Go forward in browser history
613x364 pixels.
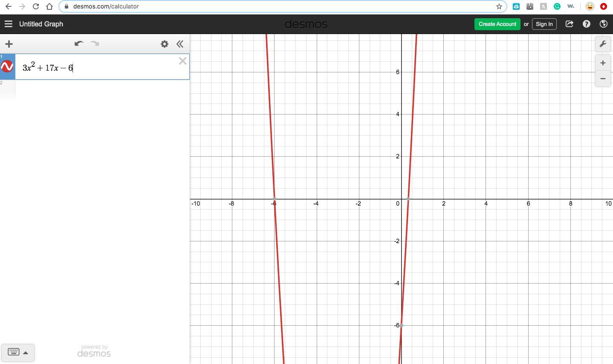[x=22, y=6]
